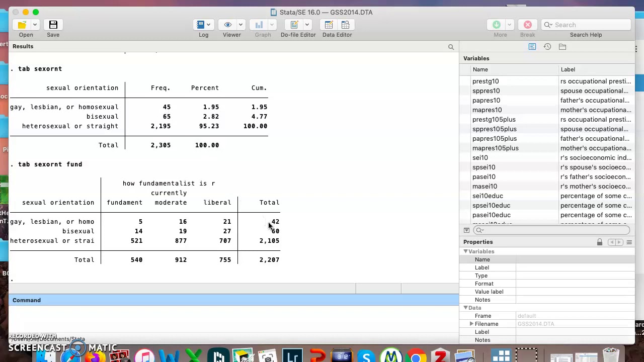Click the Search Help input field

586,25
